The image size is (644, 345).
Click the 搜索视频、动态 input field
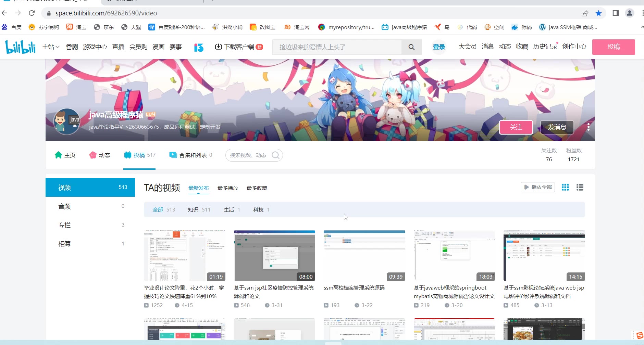pyautogui.click(x=248, y=155)
